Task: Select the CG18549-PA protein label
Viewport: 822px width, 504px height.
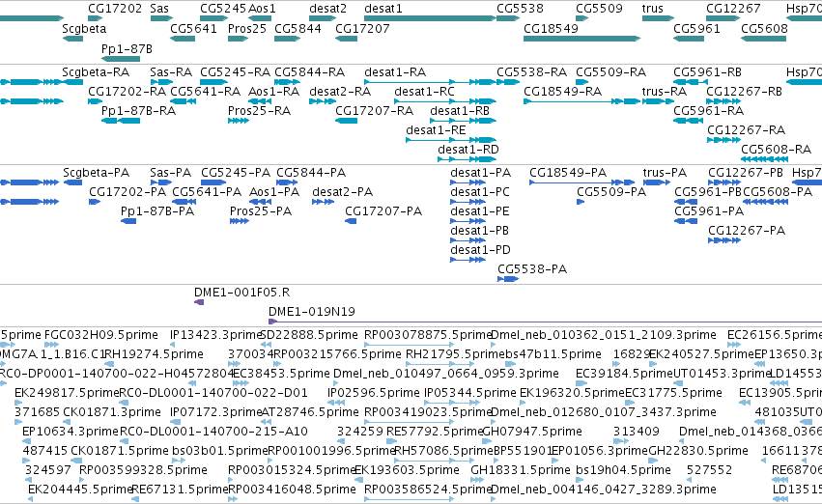Action: (x=568, y=173)
